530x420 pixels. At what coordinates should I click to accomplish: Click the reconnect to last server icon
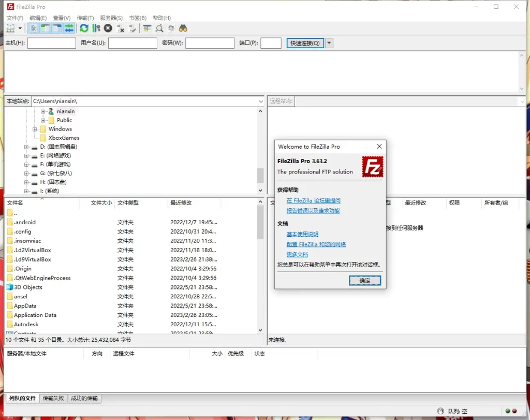coord(132,28)
